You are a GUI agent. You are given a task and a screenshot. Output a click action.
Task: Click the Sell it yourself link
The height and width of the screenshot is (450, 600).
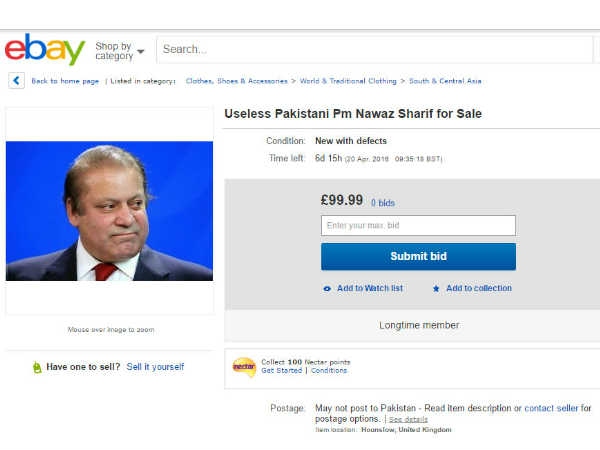(x=155, y=367)
